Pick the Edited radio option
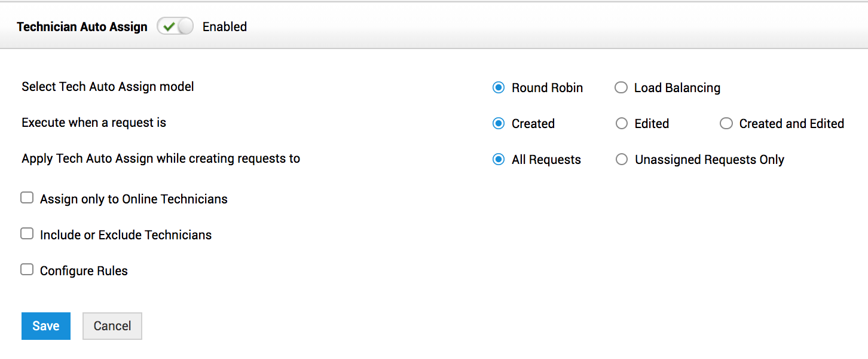Screen dimensions: 868x359 tap(622, 124)
